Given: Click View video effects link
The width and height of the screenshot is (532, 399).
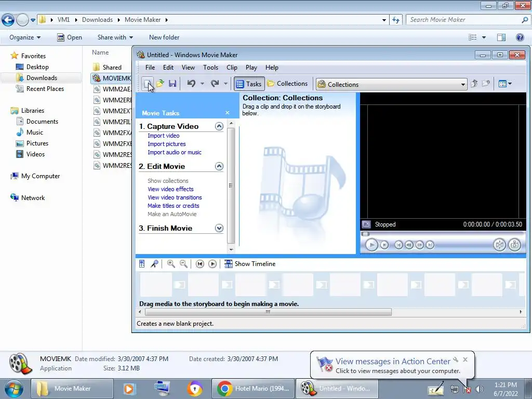Looking at the screenshot, I should pyautogui.click(x=170, y=189).
